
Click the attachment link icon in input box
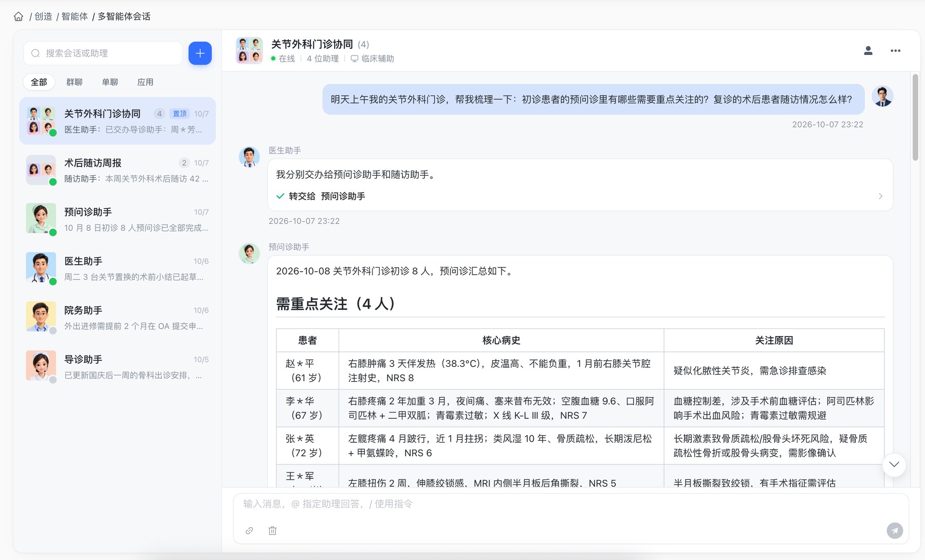coord(249,531)
